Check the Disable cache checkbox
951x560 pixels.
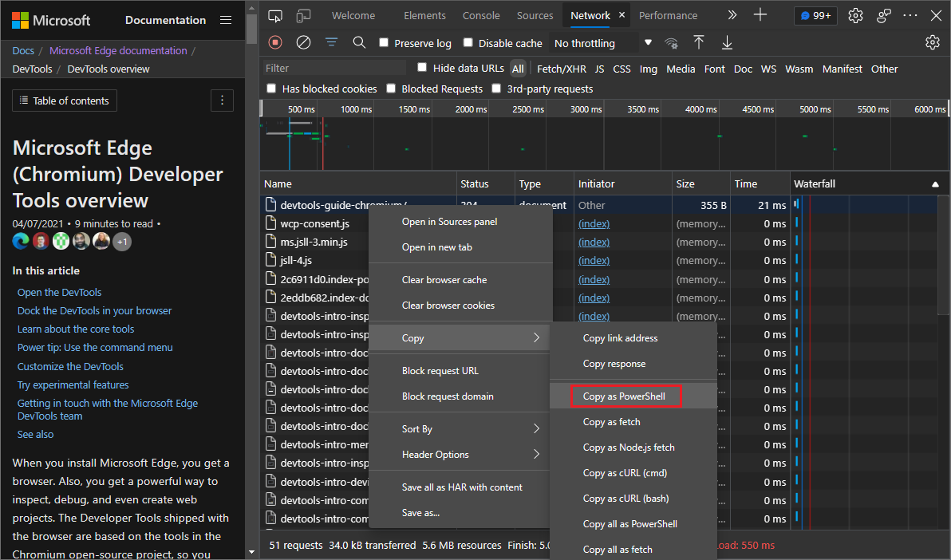(469, 43)
